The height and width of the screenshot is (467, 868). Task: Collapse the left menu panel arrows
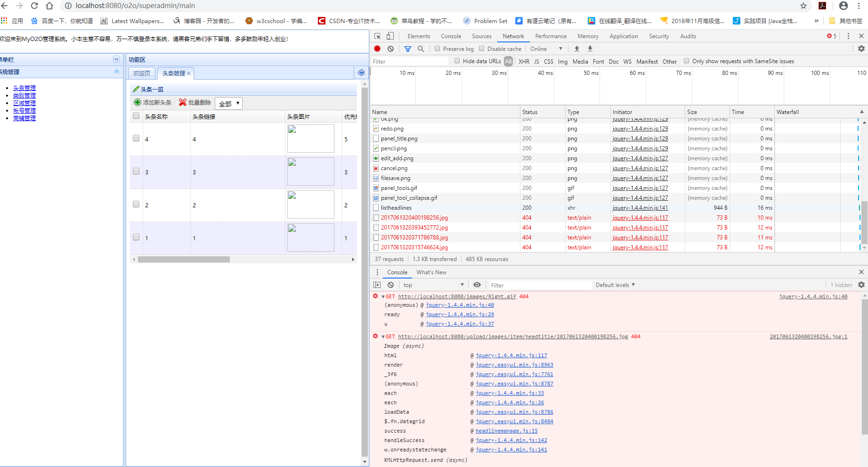pyautogui.click(x=116, y=59)
